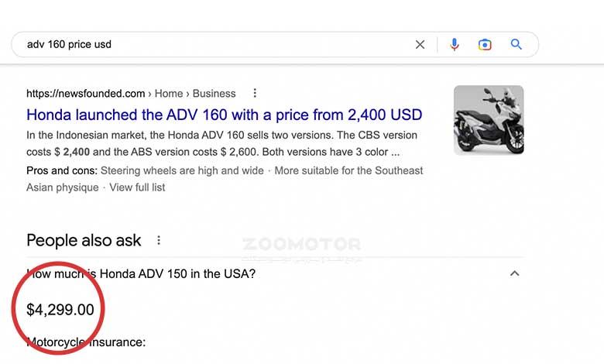Open the Honda ADV 160 scooter thumbnail
The width and height of the screenshot is (604, 364).
(489, 120)
